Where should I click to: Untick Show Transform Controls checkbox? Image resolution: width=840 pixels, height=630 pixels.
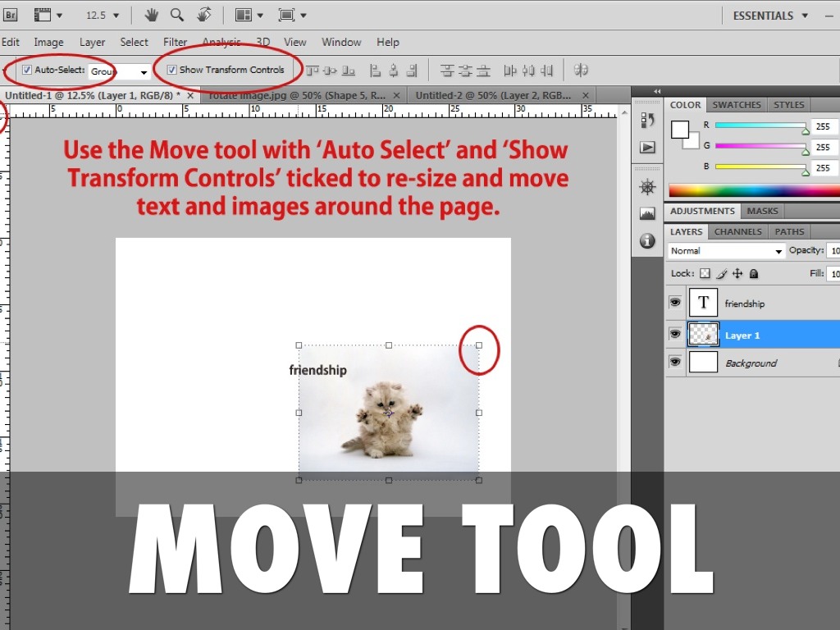pos(171,71)
